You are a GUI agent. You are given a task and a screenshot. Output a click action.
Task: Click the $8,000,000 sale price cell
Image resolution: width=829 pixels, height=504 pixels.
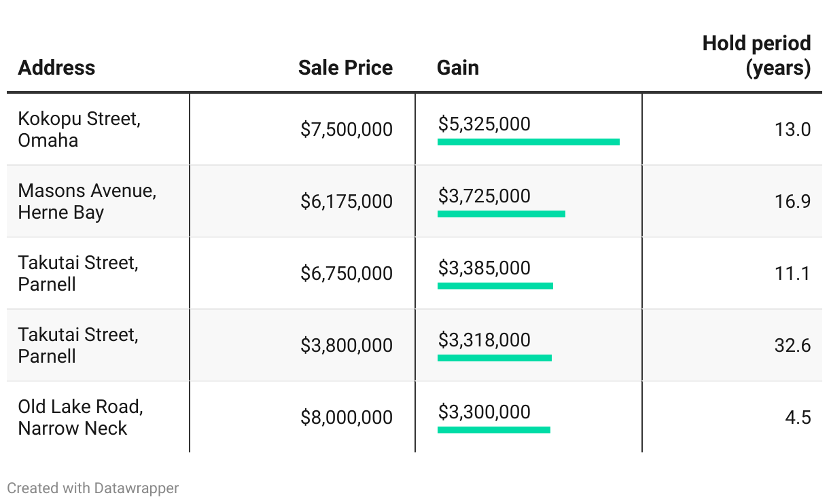coord(346,417)
